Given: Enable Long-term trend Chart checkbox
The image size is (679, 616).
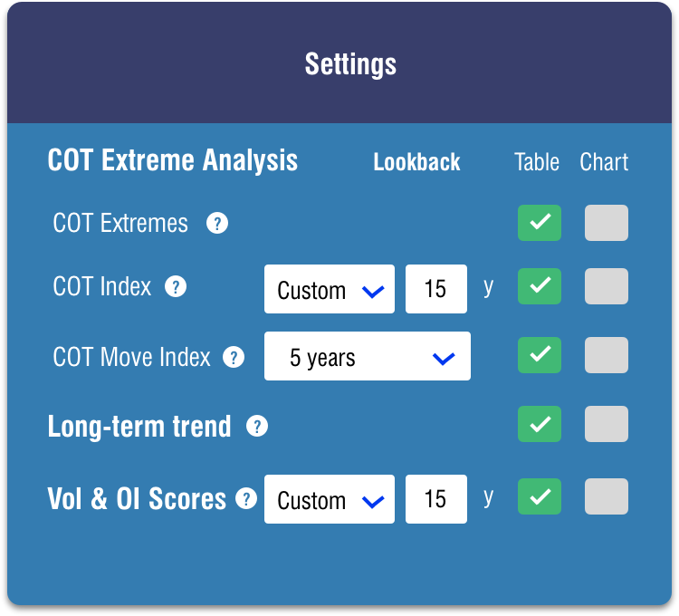Looking at the screenshot, I should (x=607, y=424).
